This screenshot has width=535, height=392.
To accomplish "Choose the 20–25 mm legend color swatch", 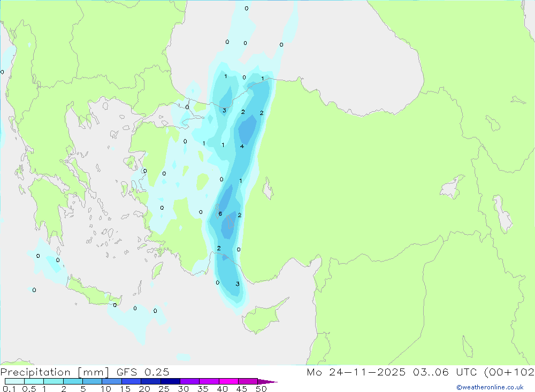I will click(151, 381).
